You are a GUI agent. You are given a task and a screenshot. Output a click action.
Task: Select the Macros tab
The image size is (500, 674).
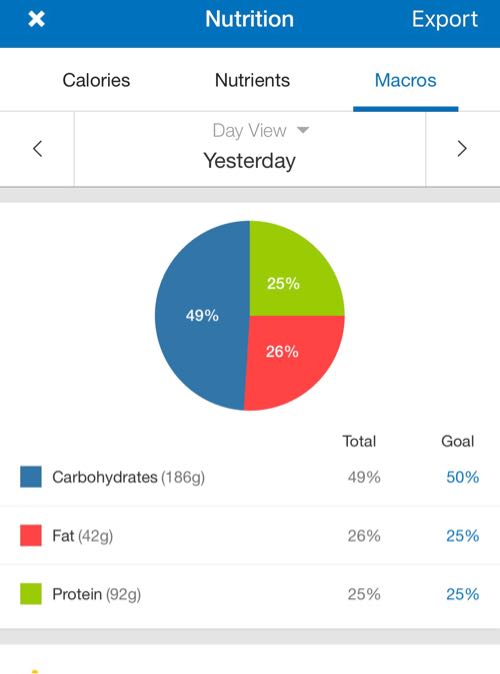coord(405,80)
